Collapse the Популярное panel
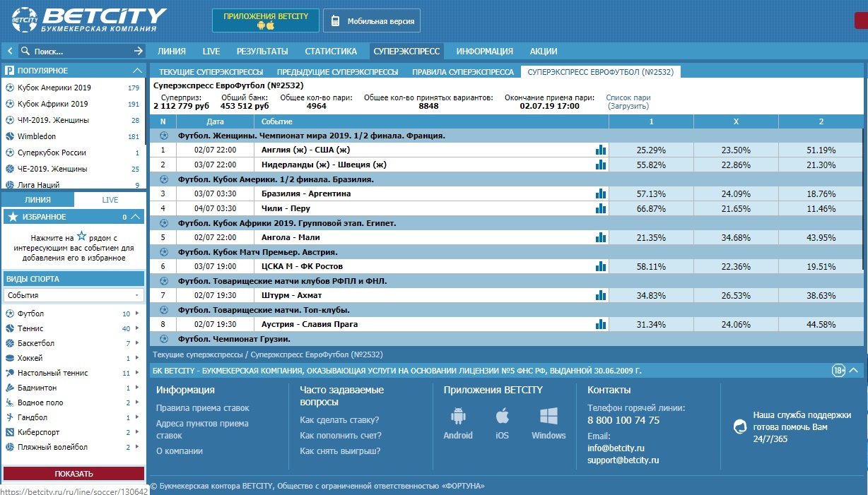This screenshot has width=868, height=495. pos(137,71)
